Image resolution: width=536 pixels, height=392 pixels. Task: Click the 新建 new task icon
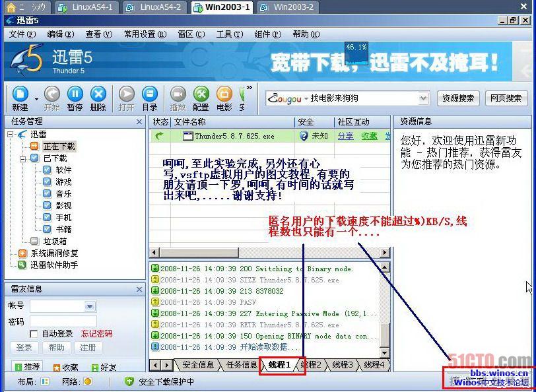click(x=20, y=94)
